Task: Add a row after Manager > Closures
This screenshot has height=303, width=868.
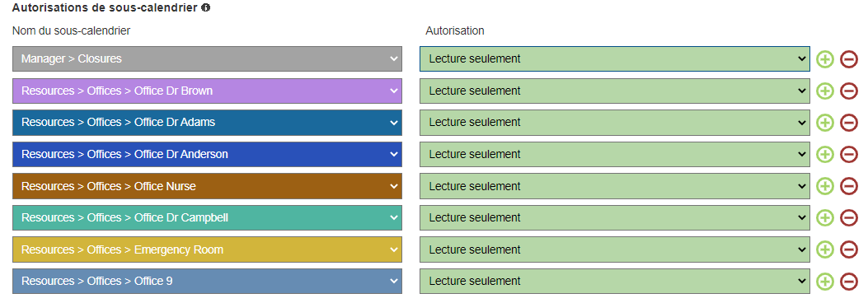Action: (x=825, y=58)
